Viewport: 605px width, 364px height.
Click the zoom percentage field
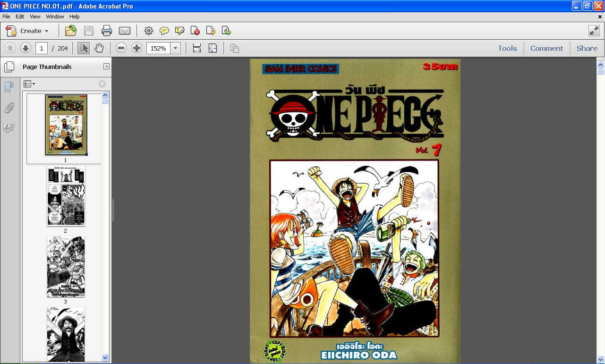tap(159, 48)
